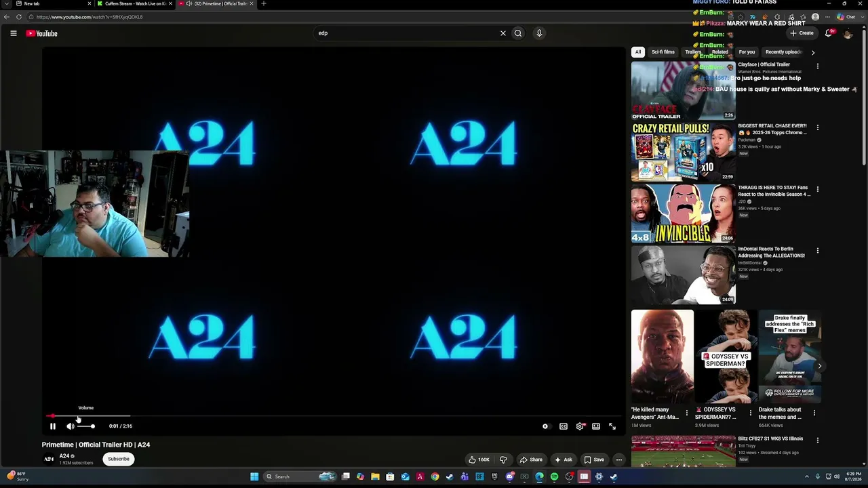The width and height of the screenshot is (868, 488).
Task: Open a new browser tab with plus
Action: click(263, 3)
